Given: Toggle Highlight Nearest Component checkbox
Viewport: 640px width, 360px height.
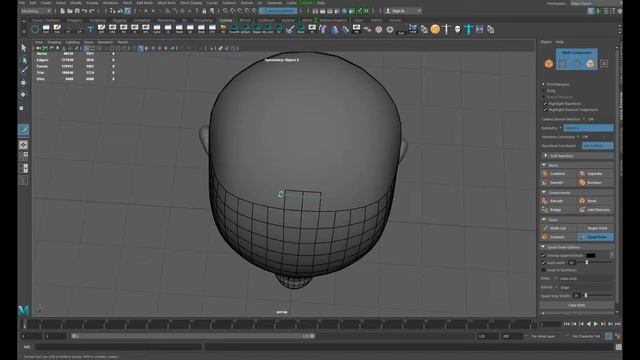Looking at the screenshot, I should coord(545,110).
